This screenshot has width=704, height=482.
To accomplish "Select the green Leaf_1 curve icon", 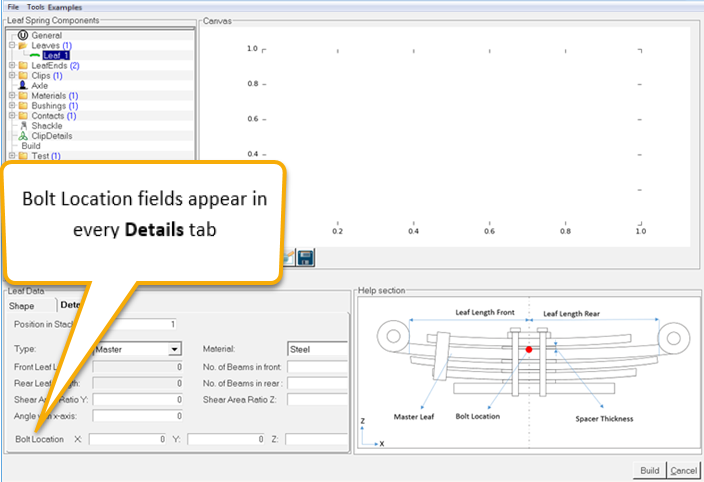I will pos(35,55).
